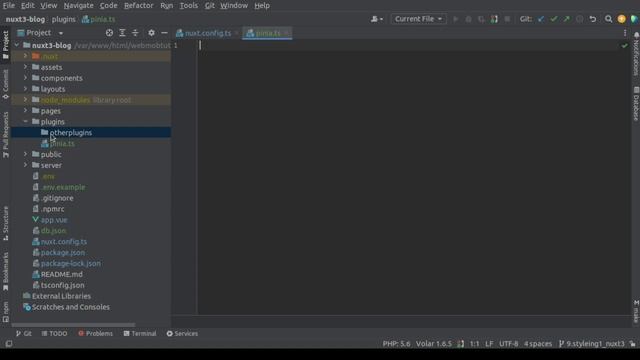The width and height of the screenshot is (640, 360).
Task: Click the Rollback undo icon
Action: tap(593, 19)
